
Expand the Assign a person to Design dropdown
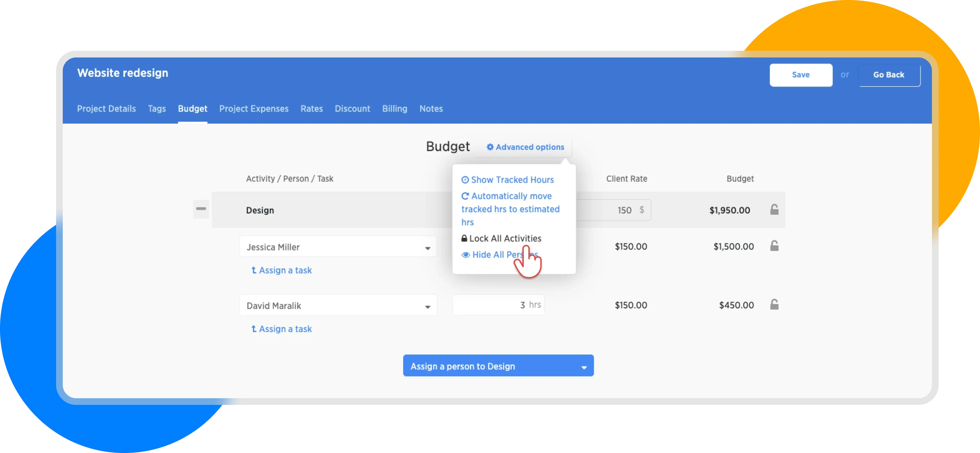(x=498, y=366)
